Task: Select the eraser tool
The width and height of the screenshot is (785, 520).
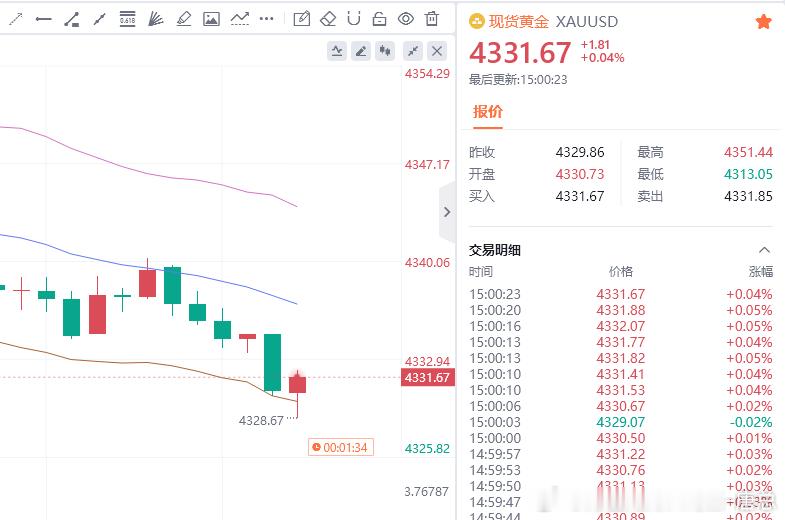Action: click(328, 19)
